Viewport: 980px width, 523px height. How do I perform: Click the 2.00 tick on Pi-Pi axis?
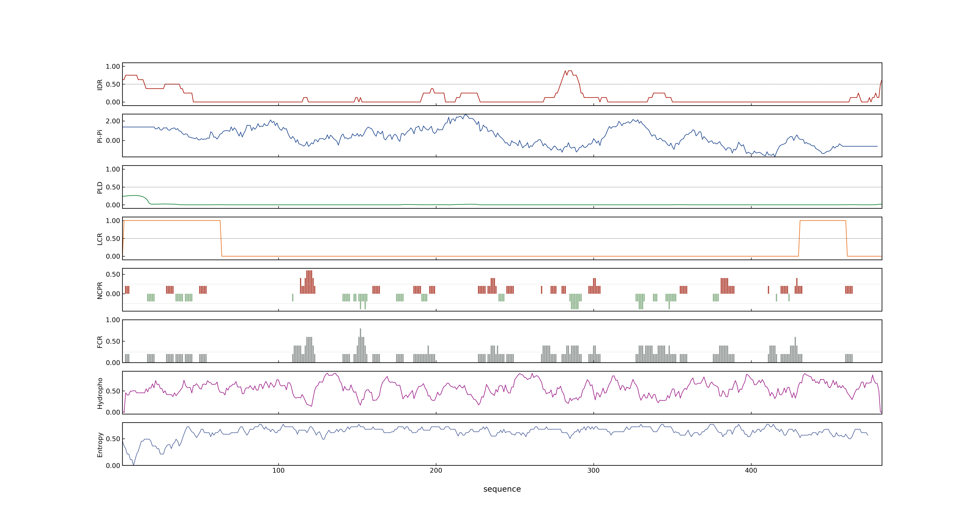(x=113, y=121)
